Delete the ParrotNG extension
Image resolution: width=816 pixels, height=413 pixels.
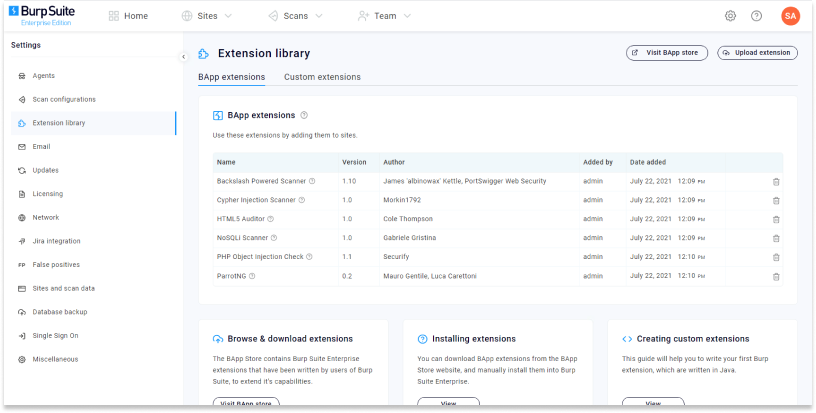[775, 277]
